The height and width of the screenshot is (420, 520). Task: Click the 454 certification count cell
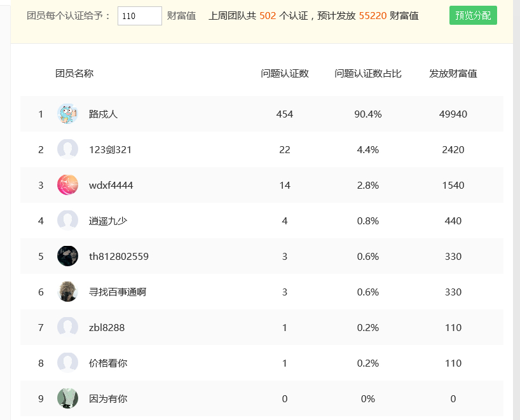tap(285, 114)
